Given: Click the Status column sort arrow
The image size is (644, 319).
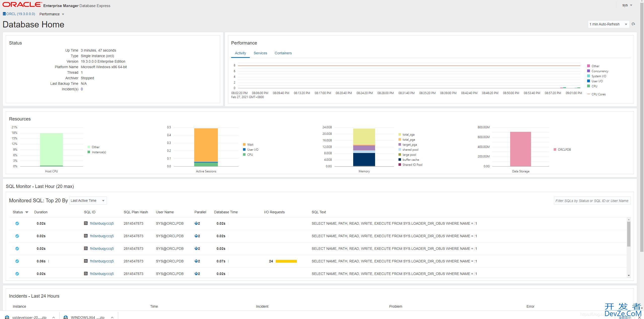Looking at the screenshot, I should (x=27, y=212).
